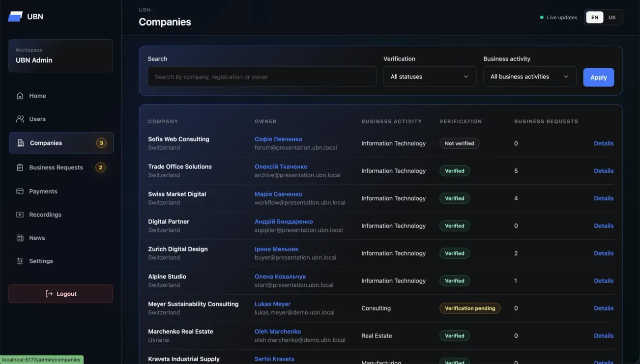640x364 pixels.
Task: Open owner Олена Ковальчук profile
Action: 280,277
